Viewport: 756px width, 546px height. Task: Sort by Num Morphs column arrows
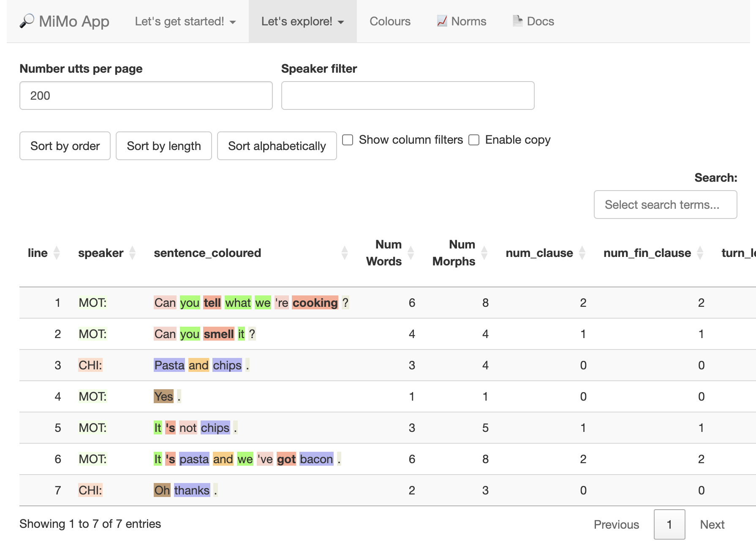(x=484, y=253)
